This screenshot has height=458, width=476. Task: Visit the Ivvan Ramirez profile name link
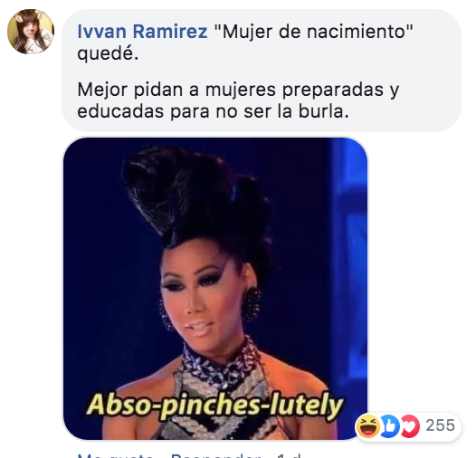coord(142,32)
